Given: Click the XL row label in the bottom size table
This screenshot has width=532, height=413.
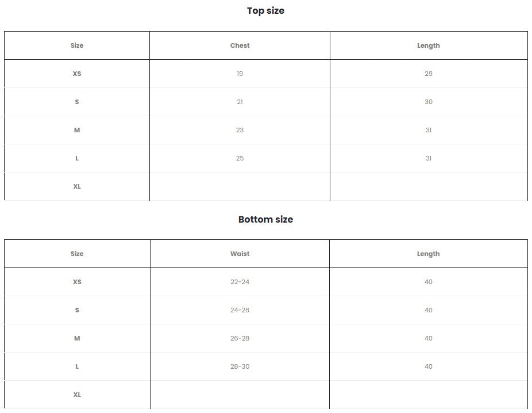Looking at the screenshot, I should pos(77,395).
